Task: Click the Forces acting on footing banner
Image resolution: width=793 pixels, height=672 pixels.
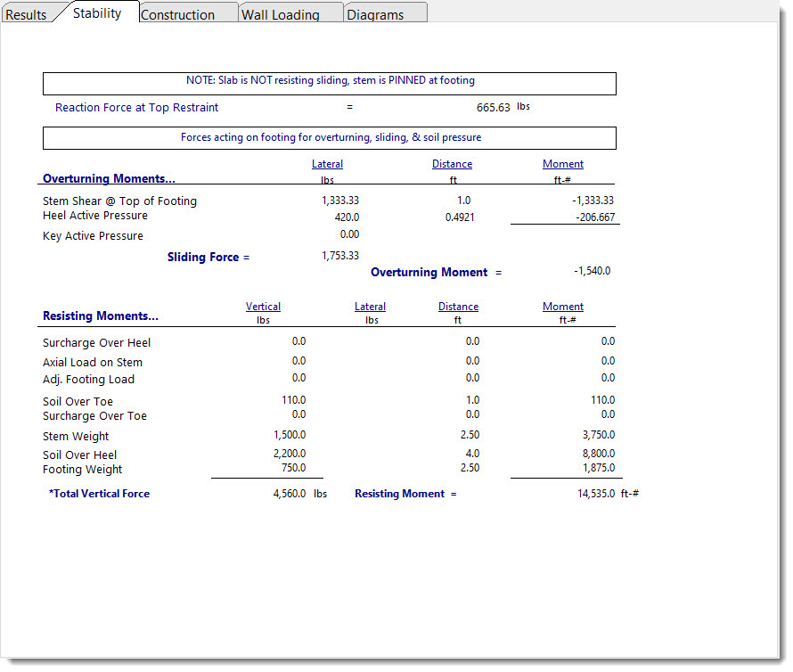Action: (x=330, y=138)
